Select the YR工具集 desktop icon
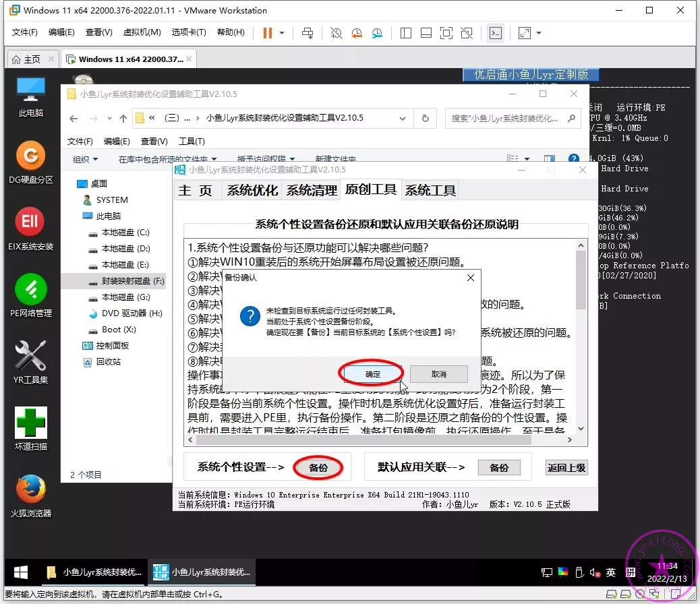This screenshot has height=604, width=700. (30, 362)
